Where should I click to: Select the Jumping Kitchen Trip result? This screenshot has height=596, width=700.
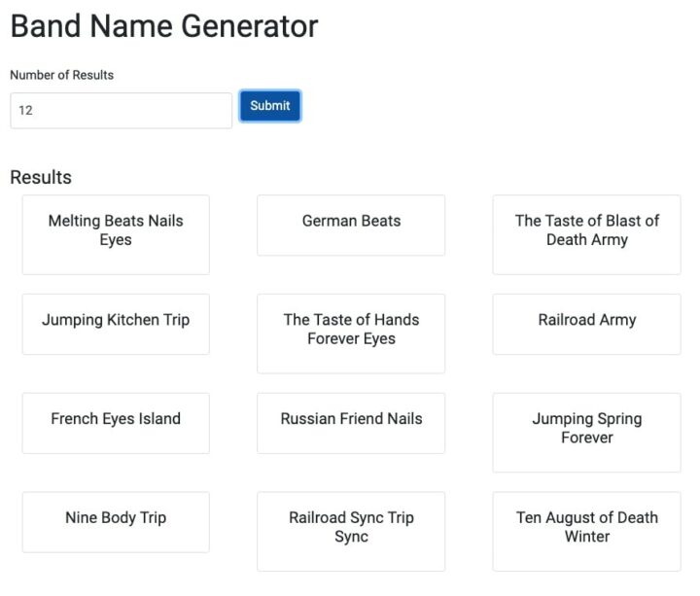pyautogui.click(x=116, y=322)
